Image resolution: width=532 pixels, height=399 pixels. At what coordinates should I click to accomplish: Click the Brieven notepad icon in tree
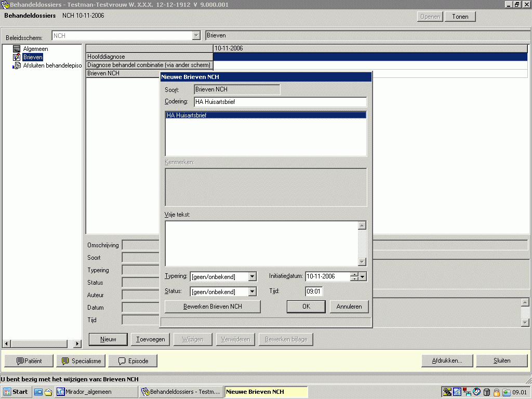17,57
